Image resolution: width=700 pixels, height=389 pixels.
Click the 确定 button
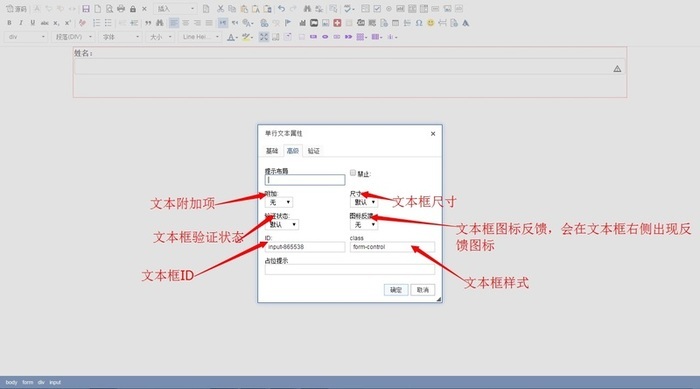coord(396,290)
